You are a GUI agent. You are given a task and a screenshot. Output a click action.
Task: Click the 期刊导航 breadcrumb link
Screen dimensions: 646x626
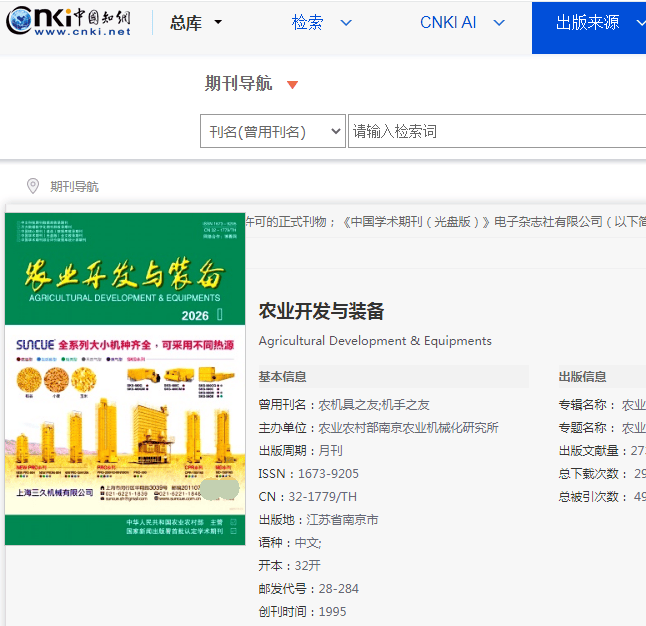[x=75, y=187]
